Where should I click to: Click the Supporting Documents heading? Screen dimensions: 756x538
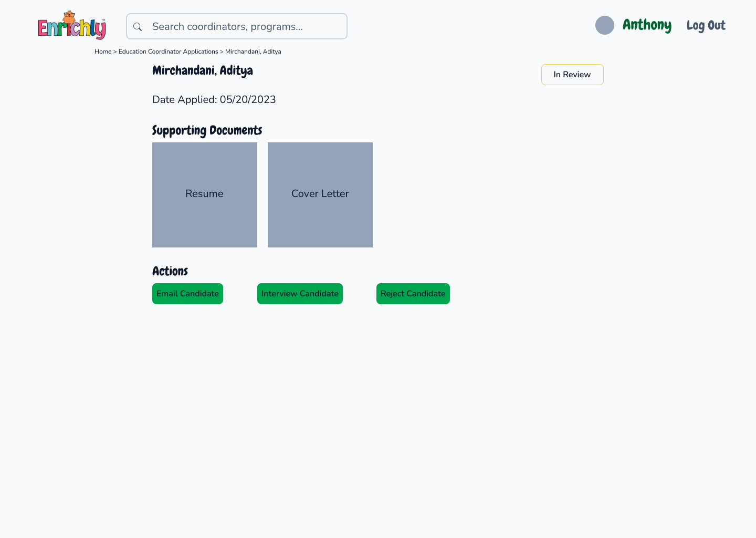click(207, 130)
